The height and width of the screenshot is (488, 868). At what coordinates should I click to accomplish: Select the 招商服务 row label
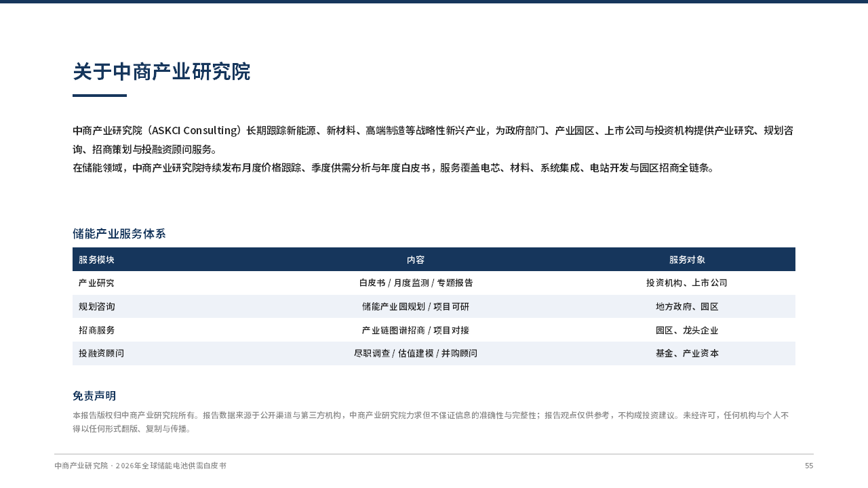tap(96, 330)
